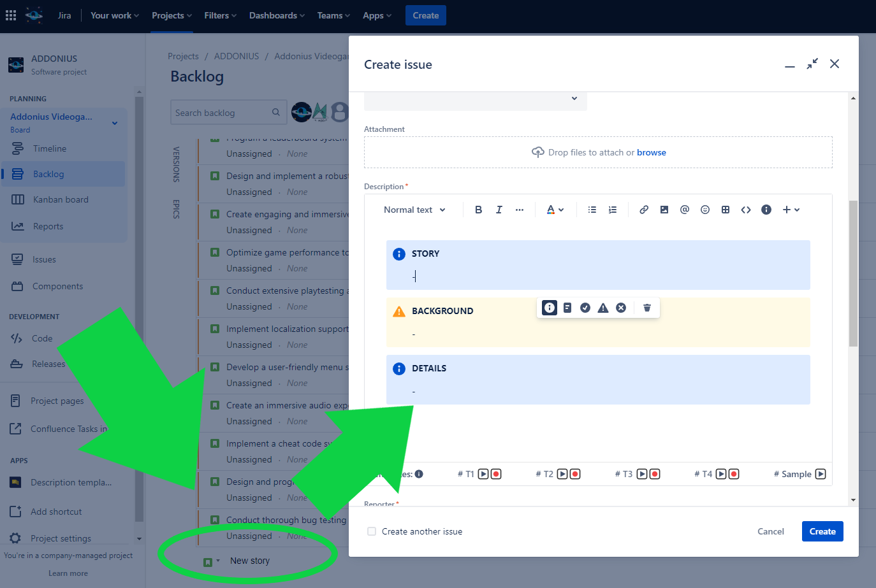Screen dimensions: 876x588
Task: Click the mention (@) icon
Action: tap(685, 210)
